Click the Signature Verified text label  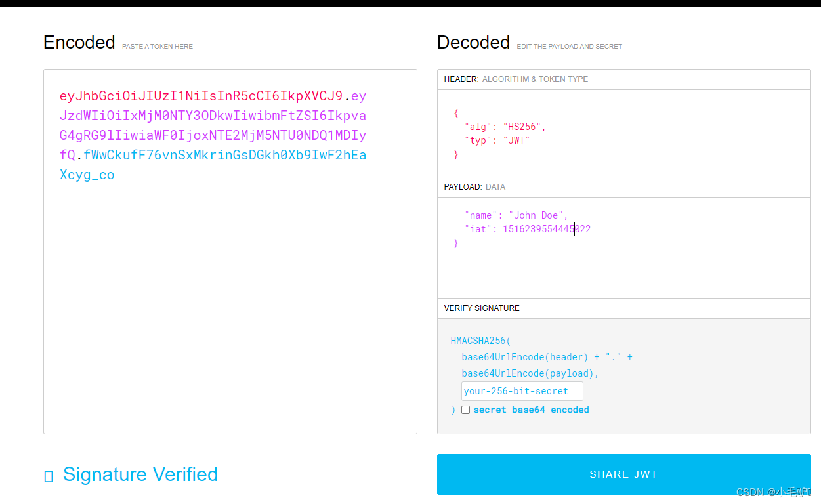[140, 474]
